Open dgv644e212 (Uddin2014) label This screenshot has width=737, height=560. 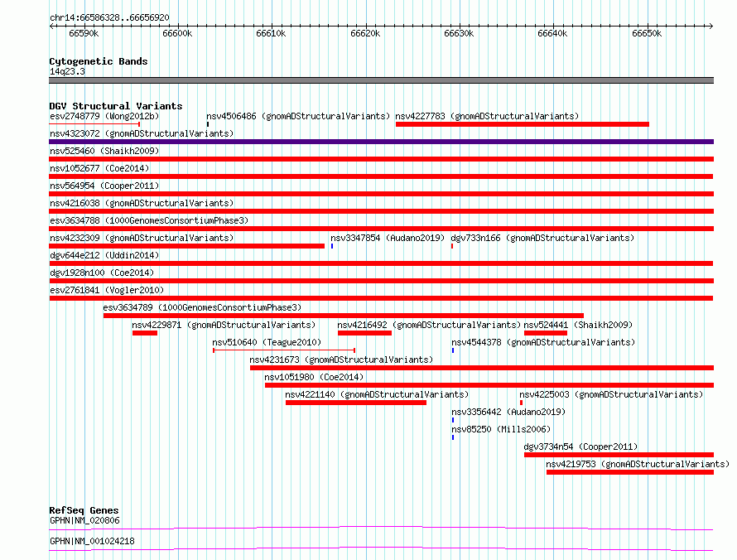(104, 255)
